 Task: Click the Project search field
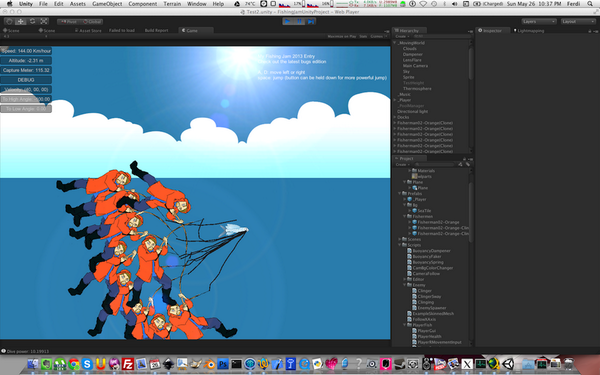click(x=434, y=165)
